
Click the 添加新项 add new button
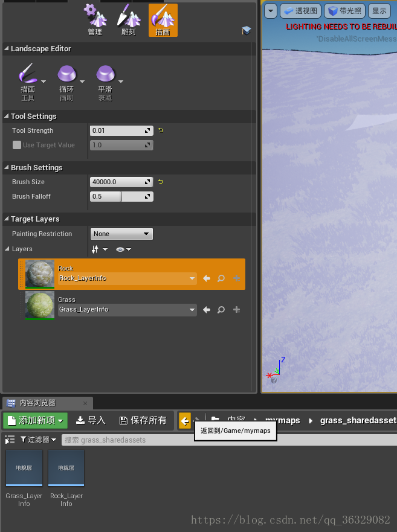pos(35,420)
